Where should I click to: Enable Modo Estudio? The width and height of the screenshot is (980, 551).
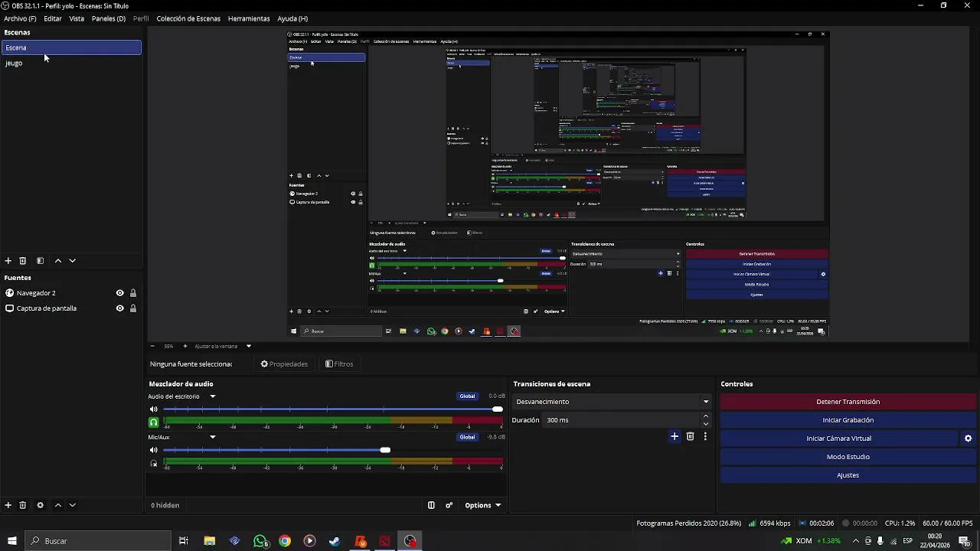848,457
